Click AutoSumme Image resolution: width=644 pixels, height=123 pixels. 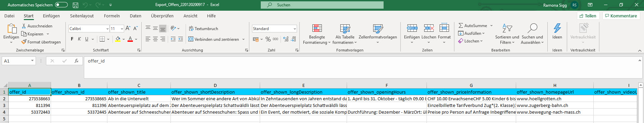pyautogui.click(x=473, y=25)
